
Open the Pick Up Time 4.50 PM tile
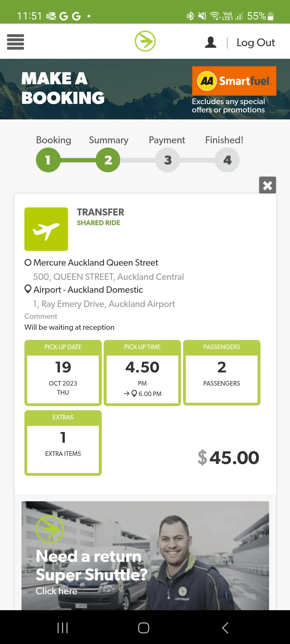tap(142, 373)
